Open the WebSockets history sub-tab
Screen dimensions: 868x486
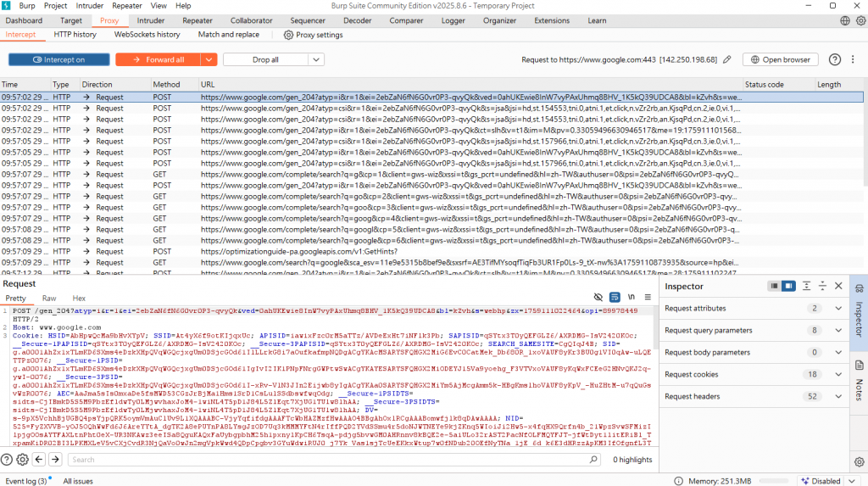147,35
